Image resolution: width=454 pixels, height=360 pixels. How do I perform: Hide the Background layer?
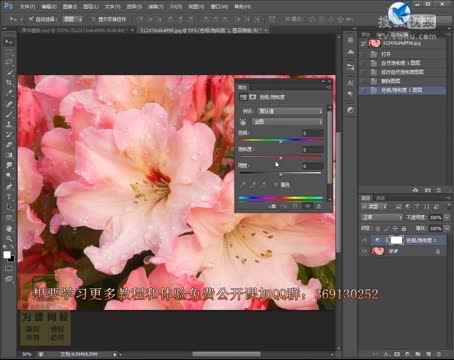pos(364,251)
